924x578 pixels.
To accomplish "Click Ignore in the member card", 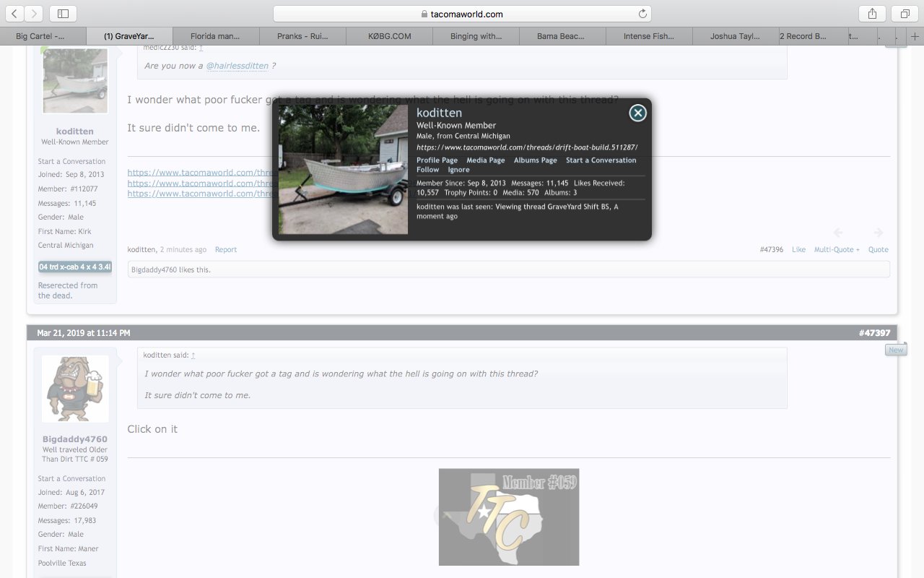I will (x=458, y=170).
